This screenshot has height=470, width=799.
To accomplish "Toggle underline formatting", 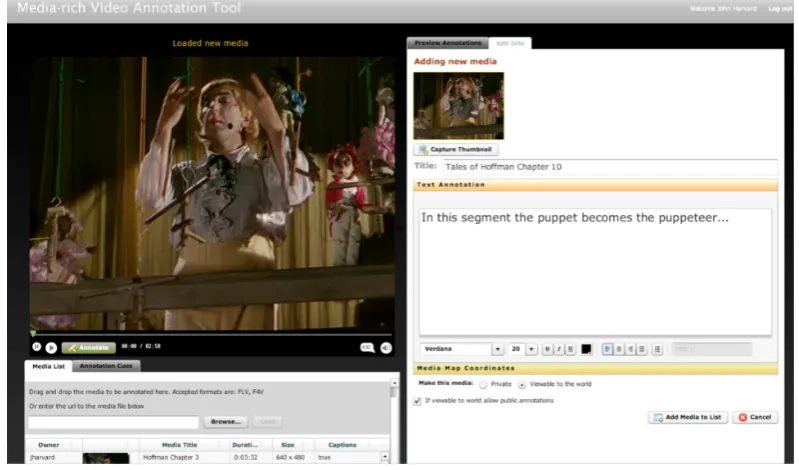I will (570, 349).
